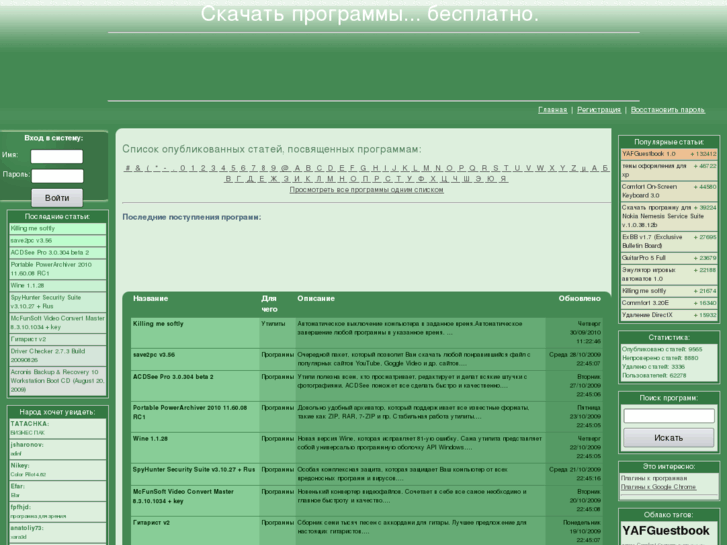Click the Обновлено column header
This screenshot has height=545, width=727.
tap(580, 299)
